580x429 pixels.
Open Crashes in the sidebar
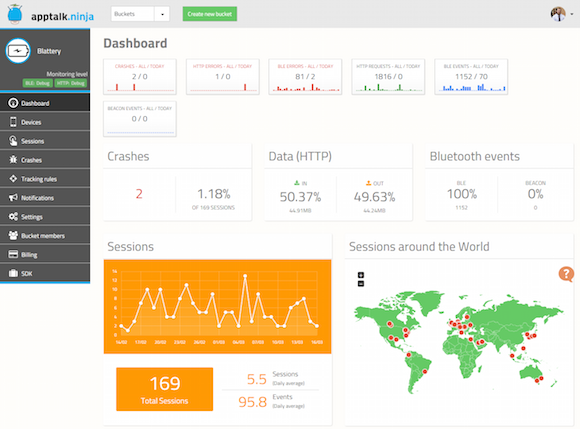(x=45, y=159)
